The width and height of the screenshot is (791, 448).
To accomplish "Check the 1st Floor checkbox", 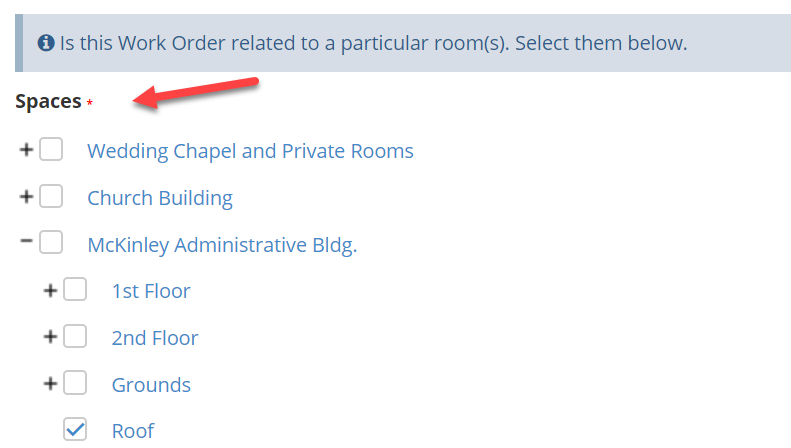I will pyautogui.click(x=75, y=289).
